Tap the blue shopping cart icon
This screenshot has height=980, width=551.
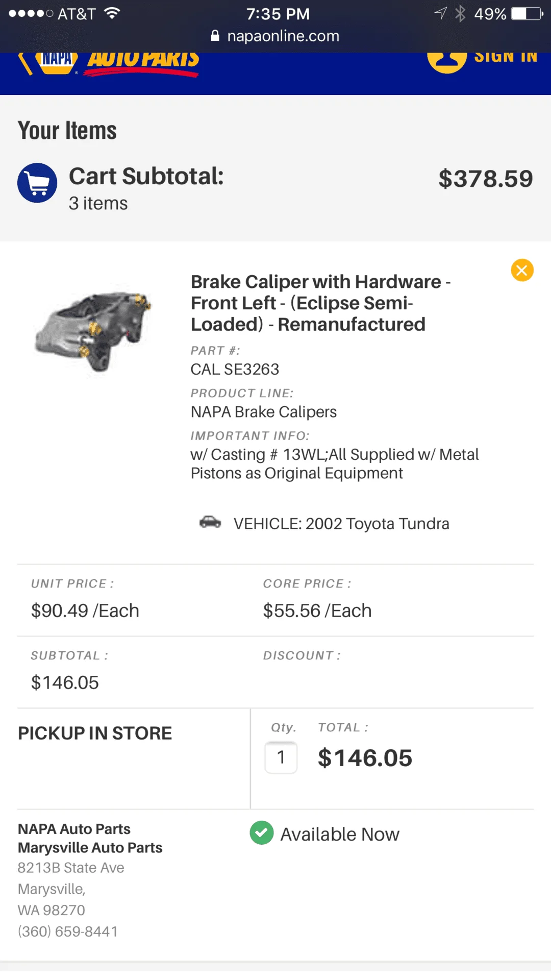click(37, 183)
